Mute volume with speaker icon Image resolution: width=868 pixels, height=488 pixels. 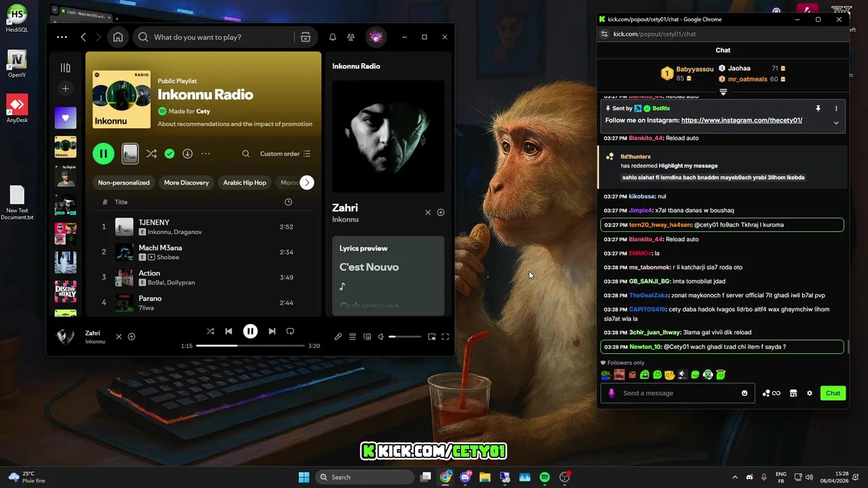pos(381,336)
